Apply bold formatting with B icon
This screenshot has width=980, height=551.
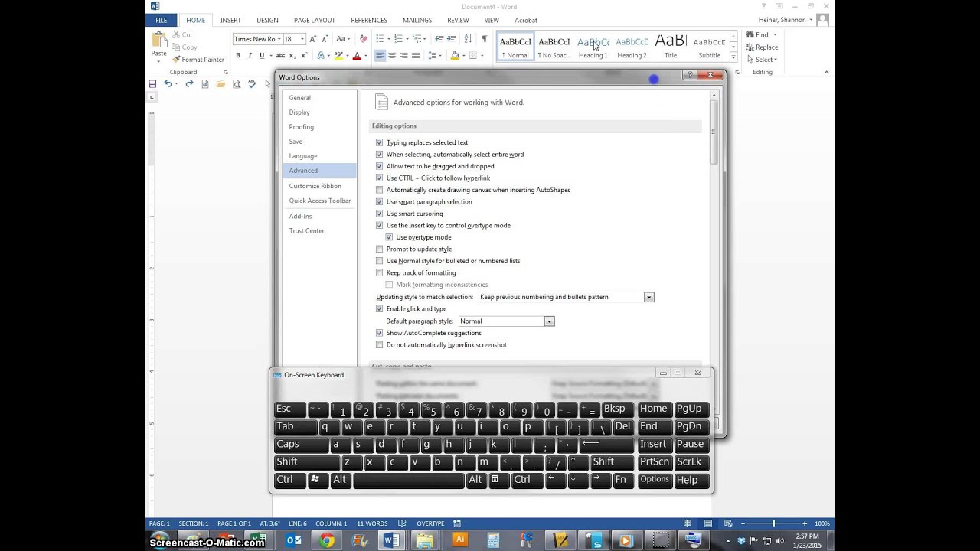pos(238,55)
